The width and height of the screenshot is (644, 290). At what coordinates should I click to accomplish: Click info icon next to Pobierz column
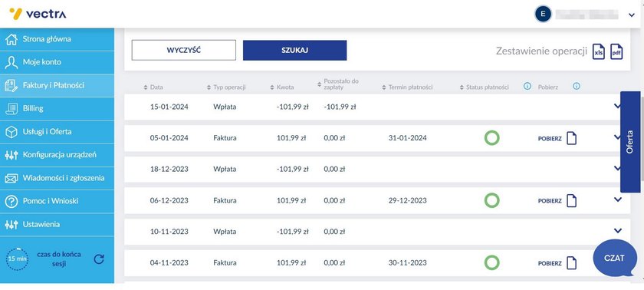(x=577, y=87)
